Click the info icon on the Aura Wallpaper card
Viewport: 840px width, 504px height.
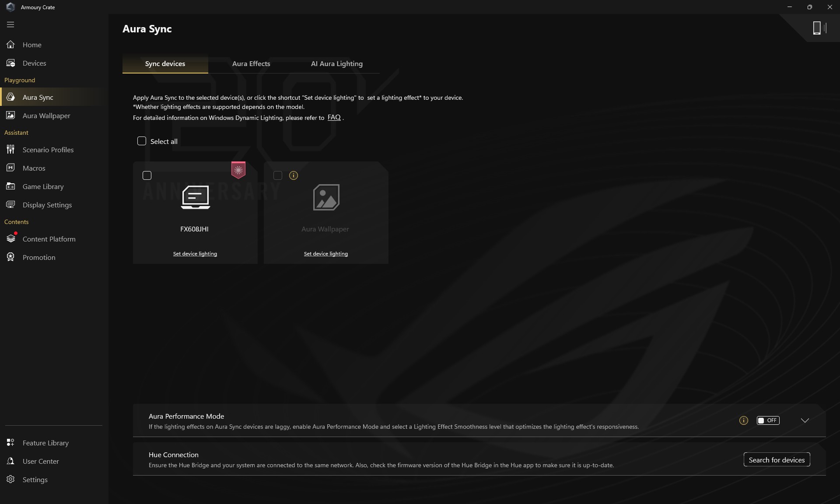point(294,175)
